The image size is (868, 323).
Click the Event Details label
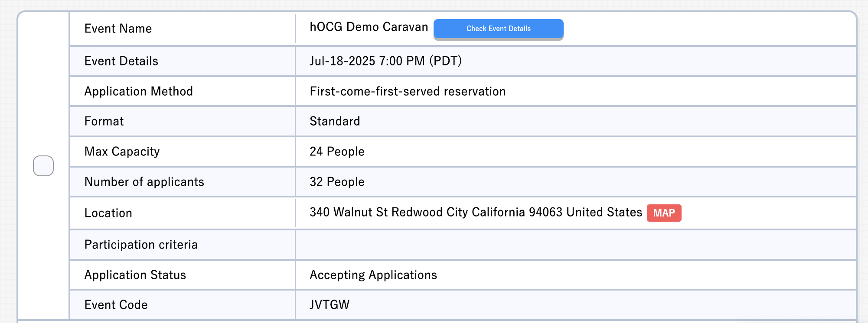tap(121, 61)
